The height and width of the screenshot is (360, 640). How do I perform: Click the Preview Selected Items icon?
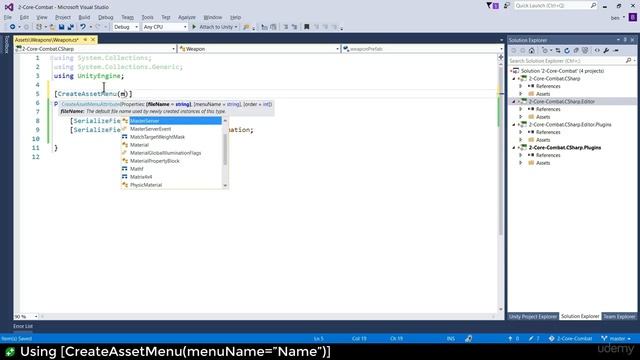tap(616, 51)
